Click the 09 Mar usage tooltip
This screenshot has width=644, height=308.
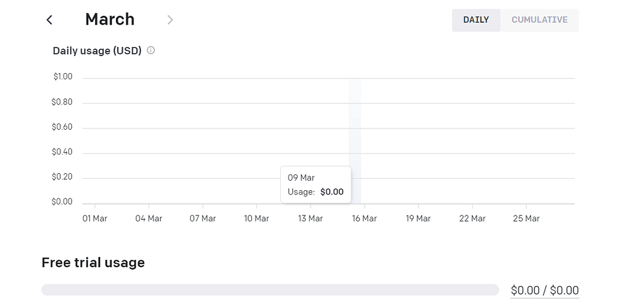[x=315, y=185]
